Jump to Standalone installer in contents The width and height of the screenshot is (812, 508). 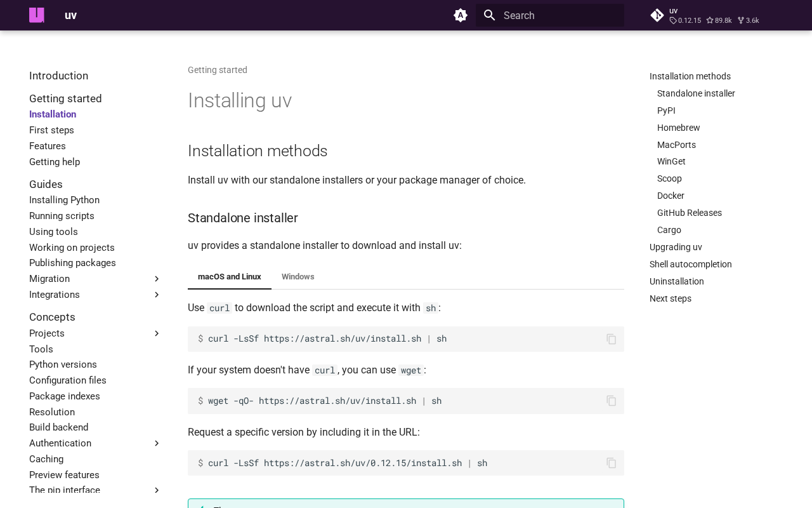(696, 93)
